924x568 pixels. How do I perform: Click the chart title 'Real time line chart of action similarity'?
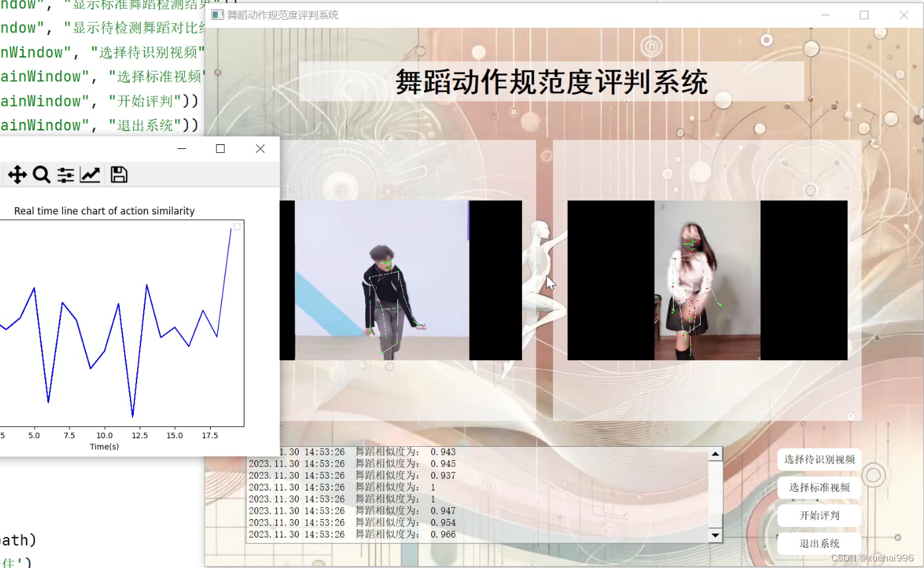pos(105,211)
